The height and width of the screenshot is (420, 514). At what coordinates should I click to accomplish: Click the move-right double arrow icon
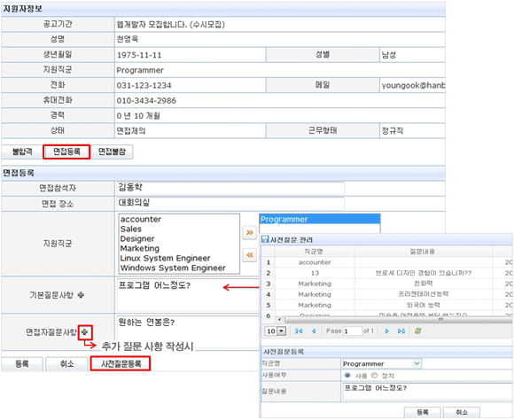(x=249, y=233)
